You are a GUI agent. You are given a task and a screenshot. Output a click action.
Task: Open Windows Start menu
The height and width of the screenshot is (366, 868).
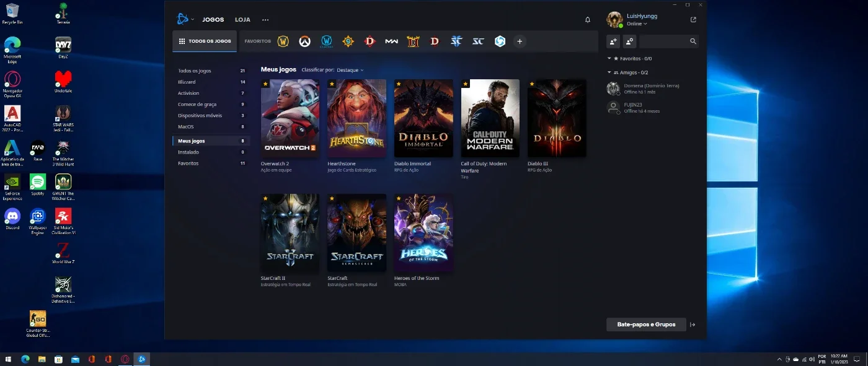click(9, 359)
